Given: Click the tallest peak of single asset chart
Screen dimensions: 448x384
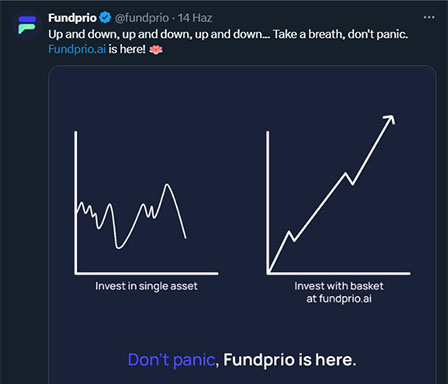Looking at the screenshot, I should tap(167, 185).
